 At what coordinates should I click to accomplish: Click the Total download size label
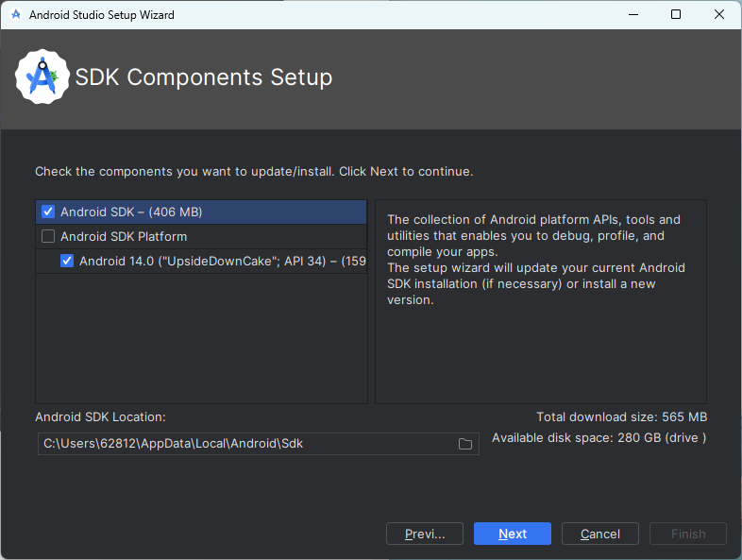622,417
